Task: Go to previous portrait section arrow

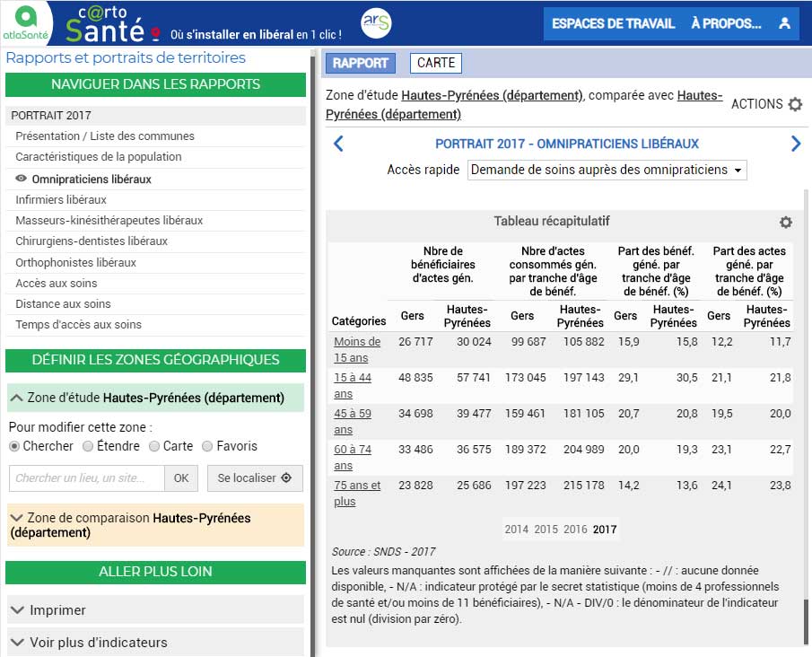Action: click(338, 144)
